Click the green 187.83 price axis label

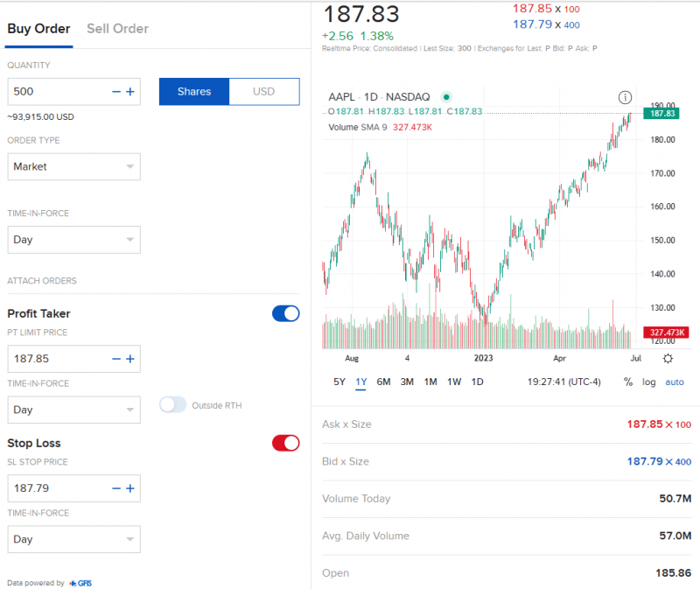click(661, 114)
